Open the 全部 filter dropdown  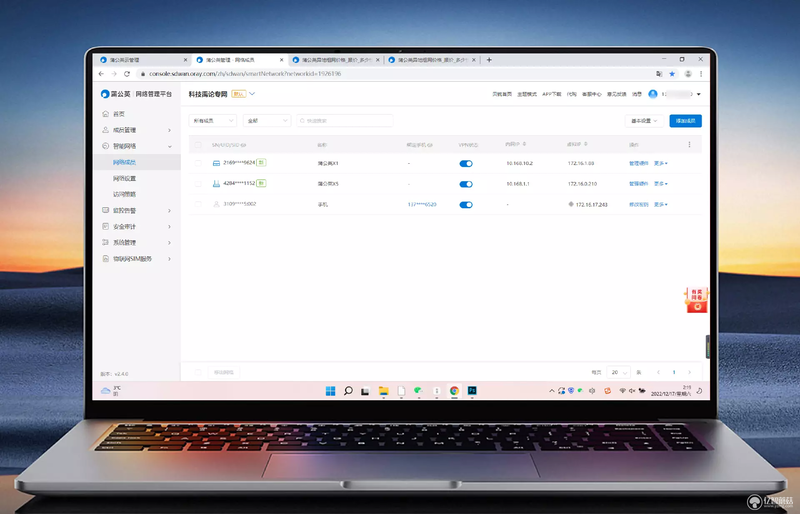click(267, 120)
